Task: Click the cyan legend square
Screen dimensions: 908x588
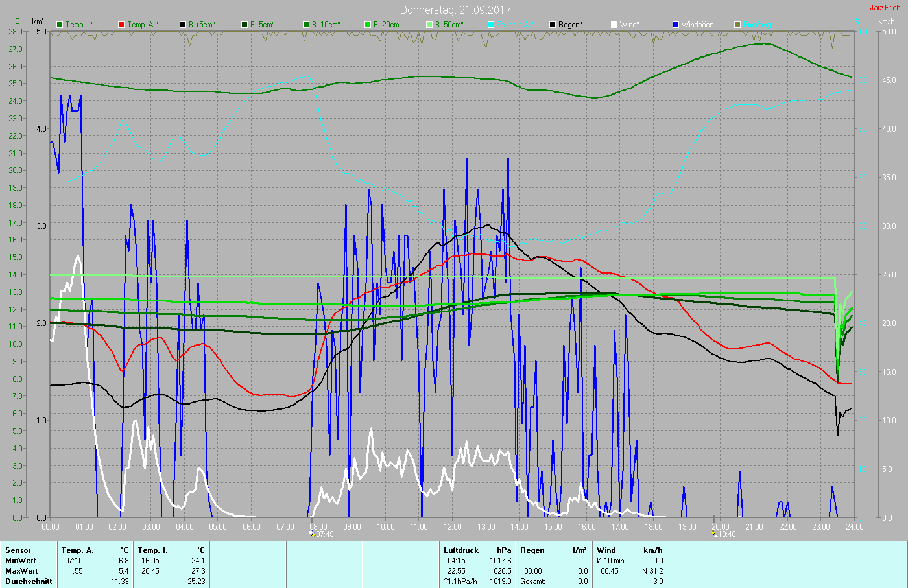Action: point(491,25)
